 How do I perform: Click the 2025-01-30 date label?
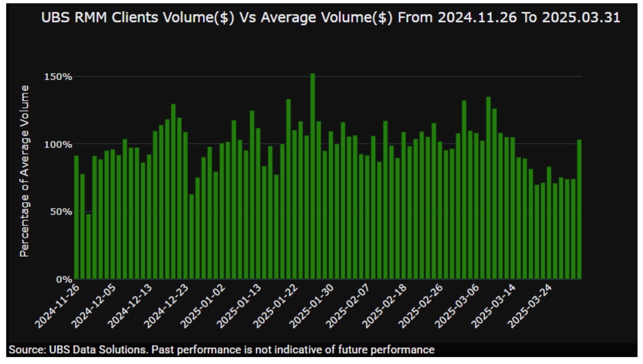312,306
